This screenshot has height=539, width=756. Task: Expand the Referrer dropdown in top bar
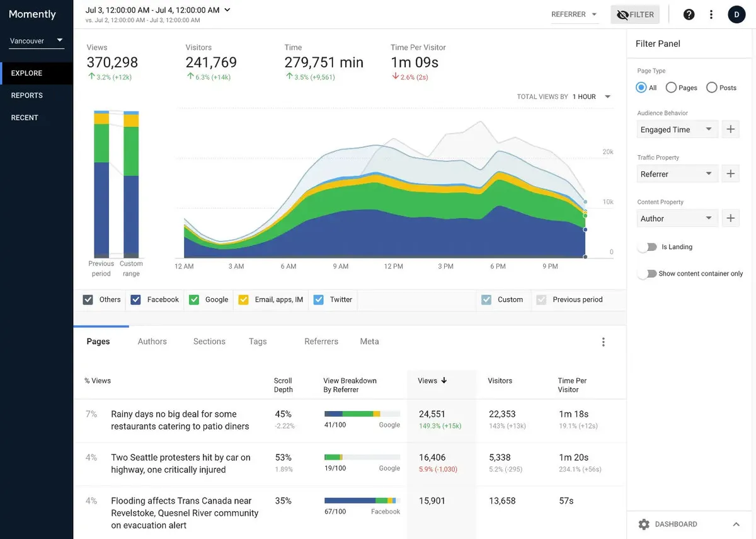(x=574, y=14)
